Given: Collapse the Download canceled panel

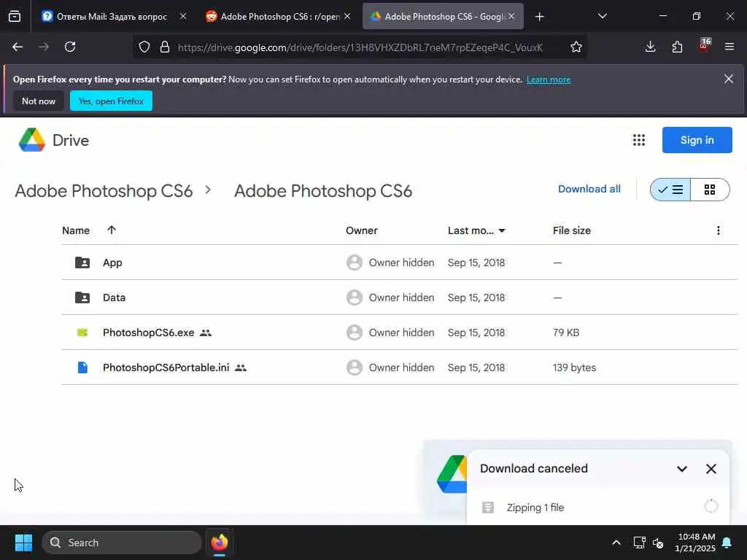Looking at the screenshot, I should (682, 469).
